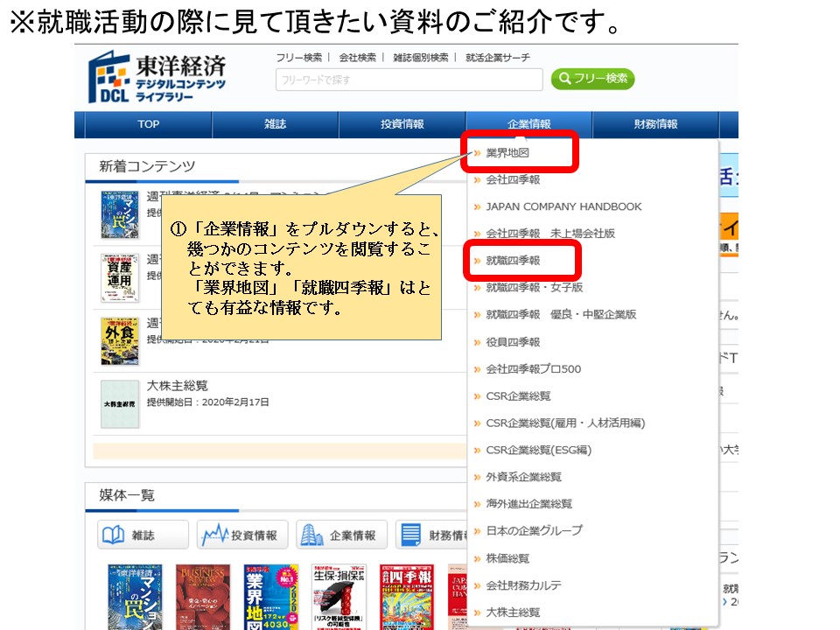Open the 外食 magazine cover thumbnail
The image size is (840, 630).
(120, 341)
